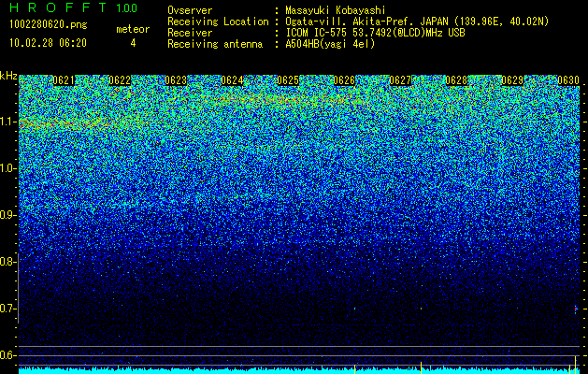
Task: Click the 0627 time marker label
Action: [x=400, y=80]
